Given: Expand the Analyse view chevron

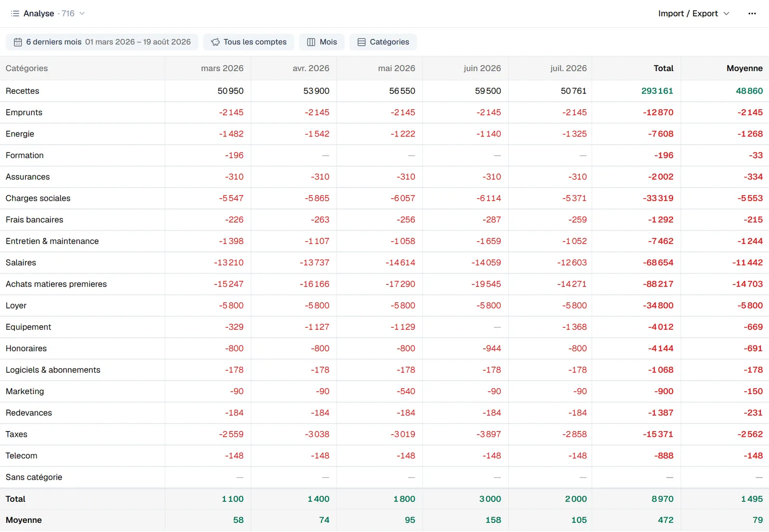Looking at the screenshot, I should (82, 13).
